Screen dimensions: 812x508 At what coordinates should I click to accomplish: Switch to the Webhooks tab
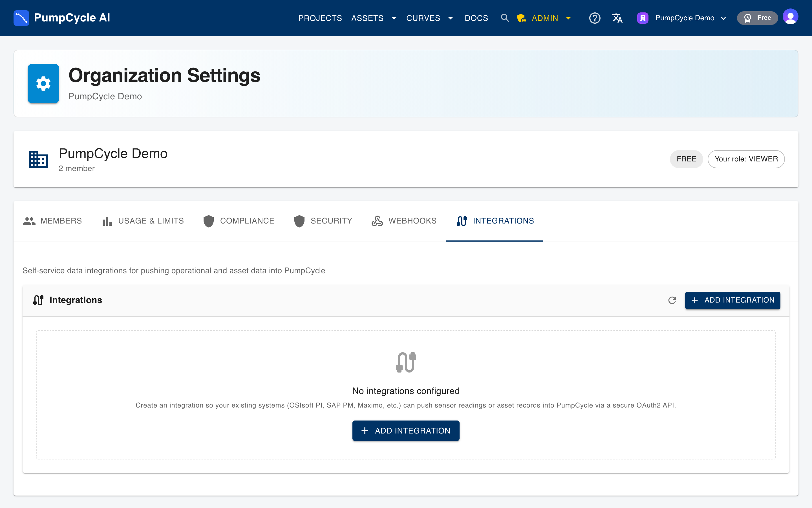coord(404,221)
